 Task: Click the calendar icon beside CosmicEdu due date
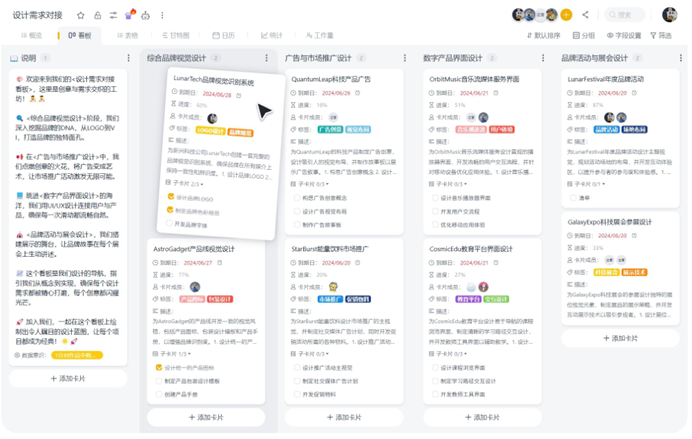pos(496,263)
